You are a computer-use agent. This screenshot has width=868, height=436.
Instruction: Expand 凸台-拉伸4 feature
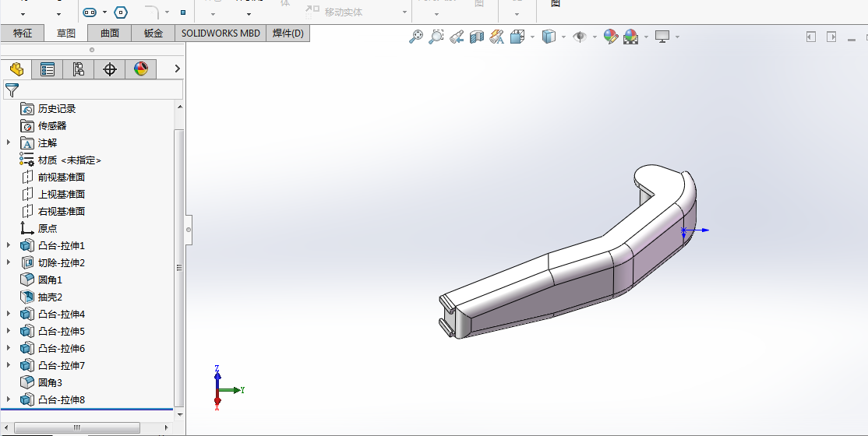(9, 314)
